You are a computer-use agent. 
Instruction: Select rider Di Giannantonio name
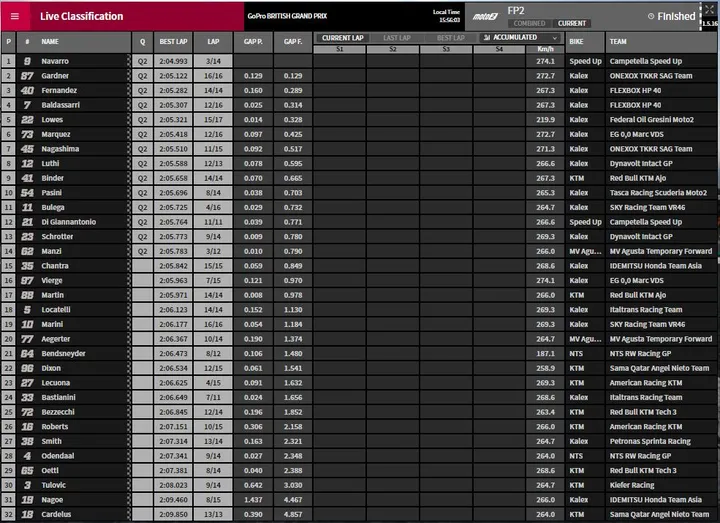[69, 222]
